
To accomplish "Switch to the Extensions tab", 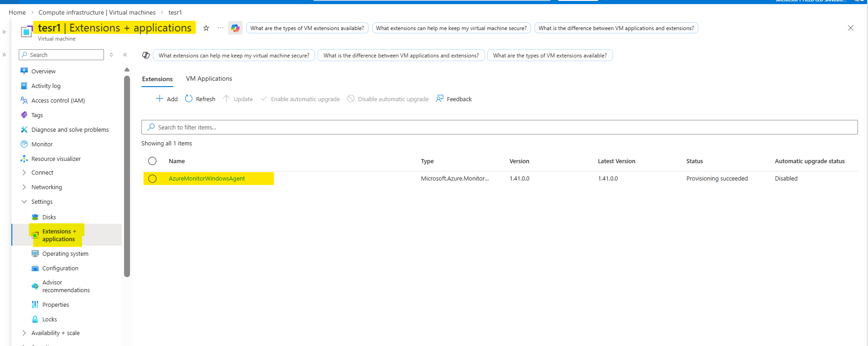I will (157, 79).
